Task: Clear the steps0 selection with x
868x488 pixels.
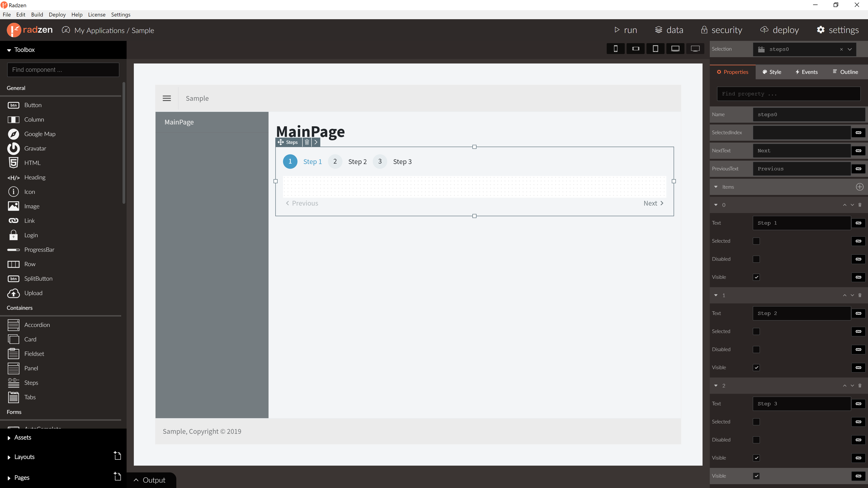Action: [x=841, y=49]
